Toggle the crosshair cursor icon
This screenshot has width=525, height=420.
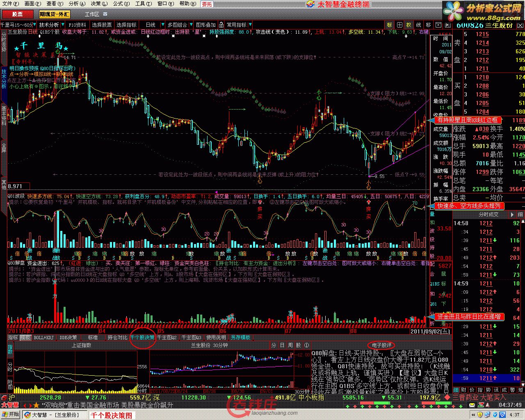pos(399,25)
